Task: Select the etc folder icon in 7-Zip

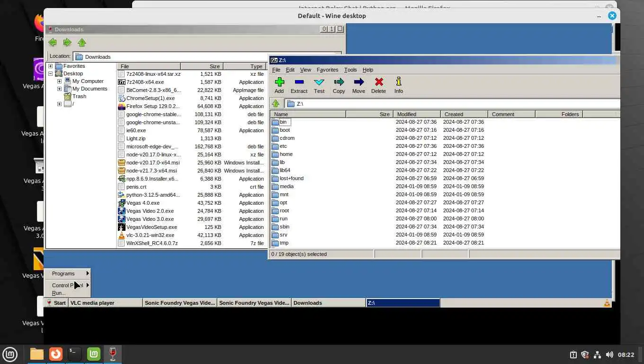Action: 275,146
